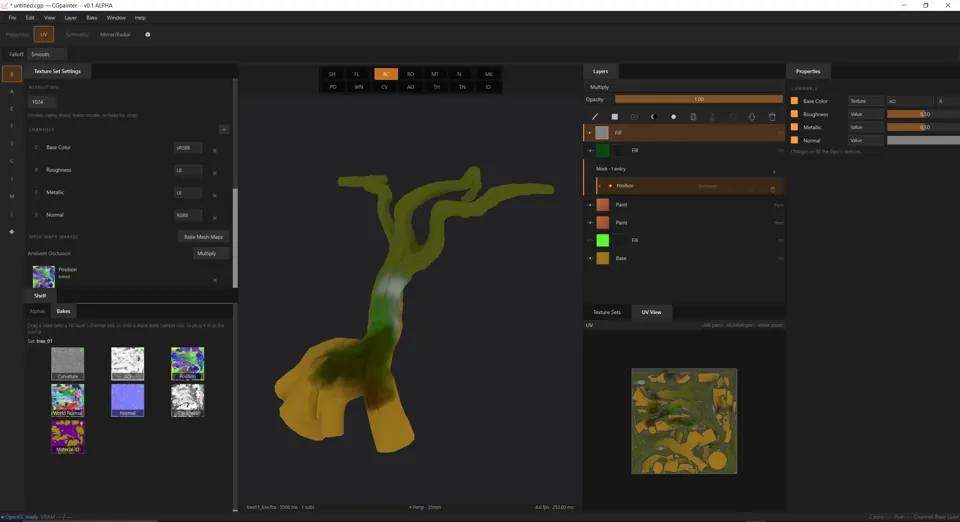Image resolution: width=960 pixels, height=522 pixels.
Task: Toggle the Base Color channel checkbox in Properties
Action: (794, 101)
